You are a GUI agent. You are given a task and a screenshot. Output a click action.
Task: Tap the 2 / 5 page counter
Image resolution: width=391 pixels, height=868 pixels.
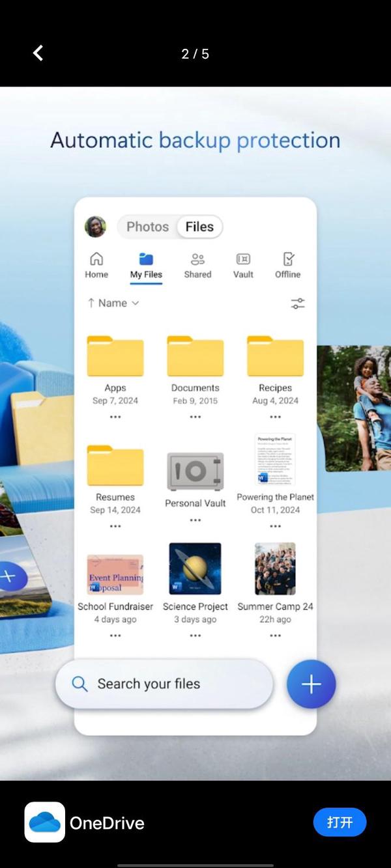pyautogui.click(x=195, y=54)
